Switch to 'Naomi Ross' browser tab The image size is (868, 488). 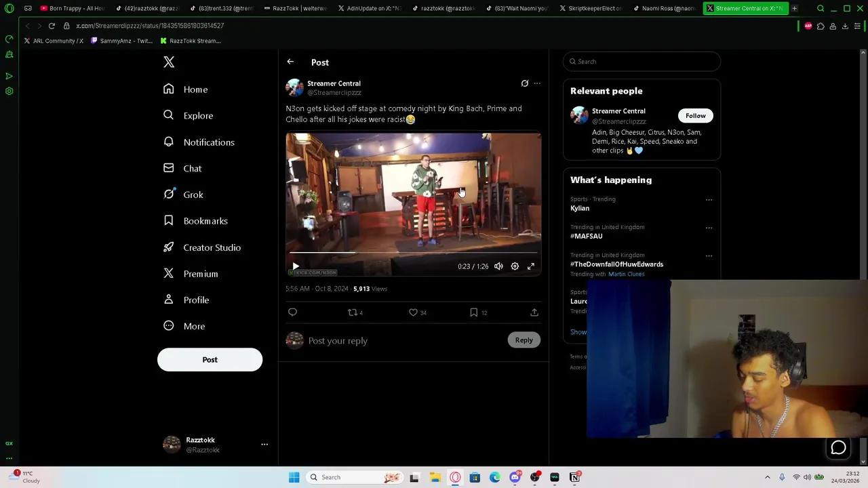(x=665, y=8)
